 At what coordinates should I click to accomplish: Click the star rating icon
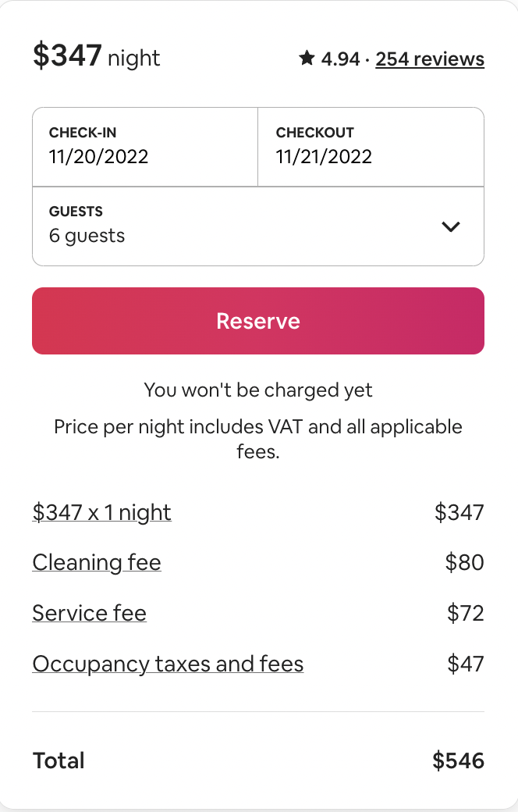point(307,58)
